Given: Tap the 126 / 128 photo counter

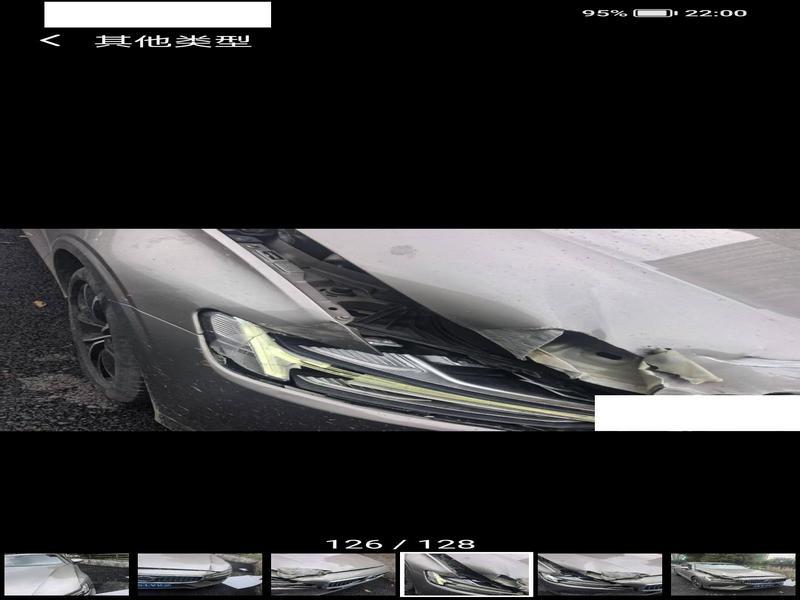Looking at the screenshot, I should (x=400, y=544).
